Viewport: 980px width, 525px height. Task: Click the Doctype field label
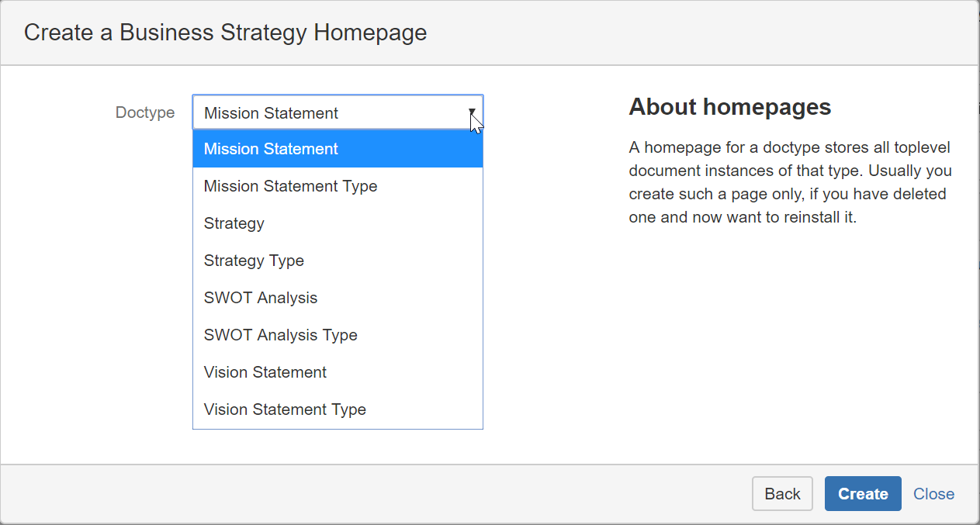145,112
